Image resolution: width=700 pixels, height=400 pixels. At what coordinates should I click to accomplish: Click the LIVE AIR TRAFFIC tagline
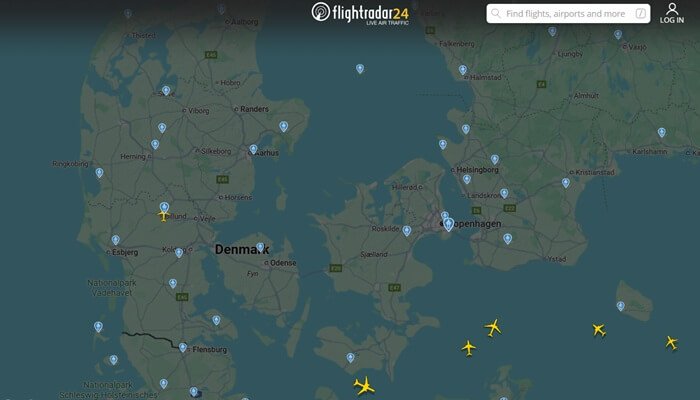point(388,23)
